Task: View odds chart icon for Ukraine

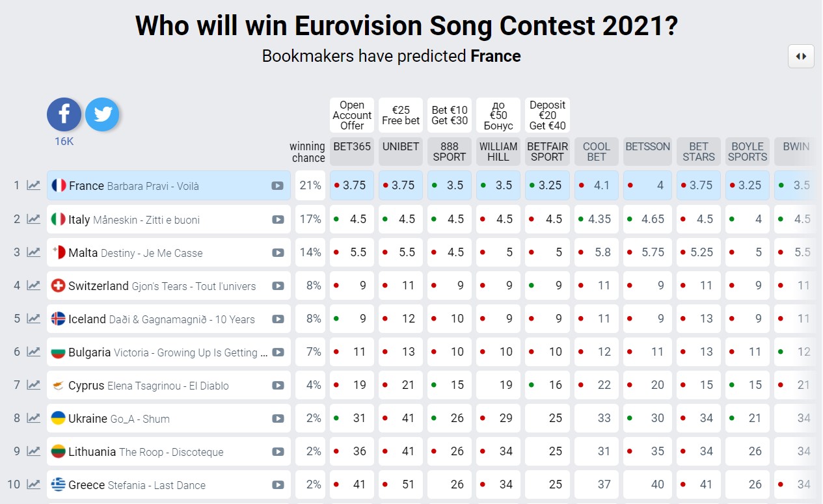Action: point(33,418)
